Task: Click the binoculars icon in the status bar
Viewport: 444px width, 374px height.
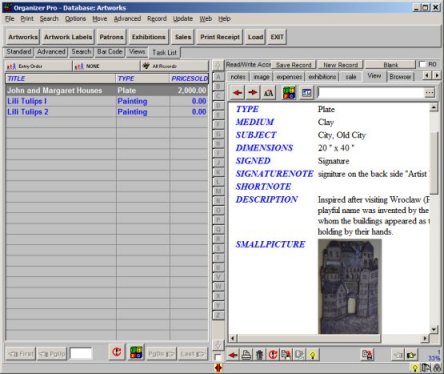Action: pos(436,368)
